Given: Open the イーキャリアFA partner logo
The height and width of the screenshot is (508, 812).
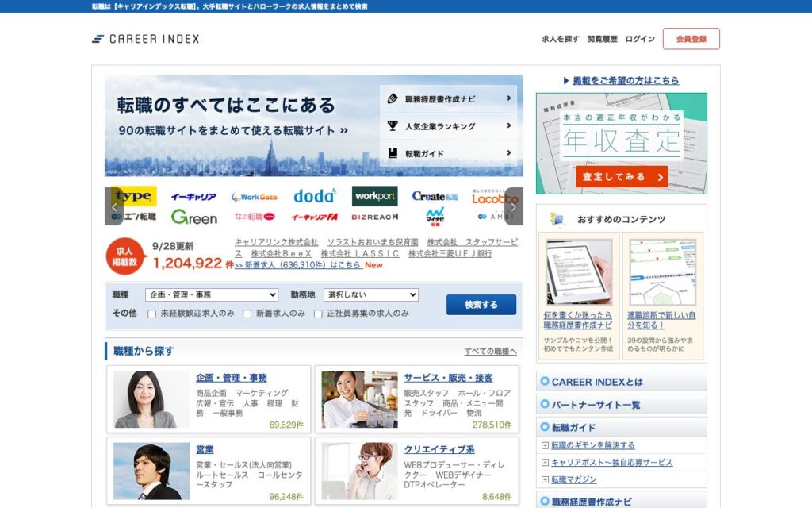Looking at the screenshot, I should [315, 217].
